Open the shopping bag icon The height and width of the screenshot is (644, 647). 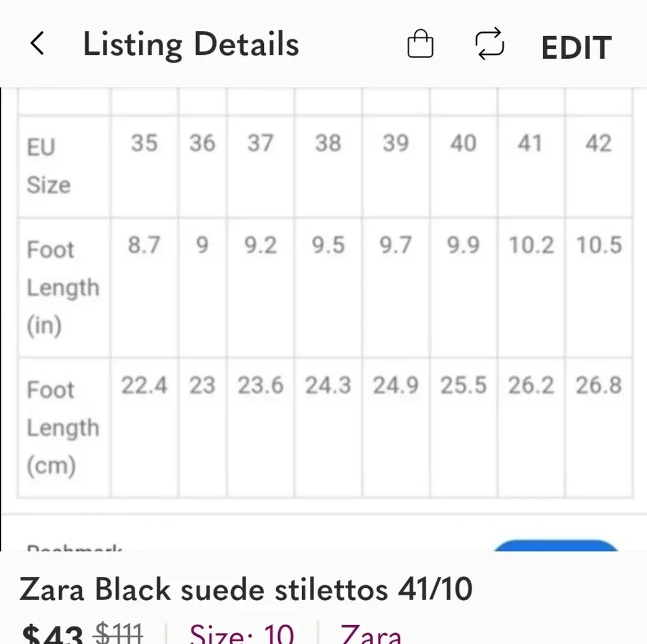(x=420, y=44)
